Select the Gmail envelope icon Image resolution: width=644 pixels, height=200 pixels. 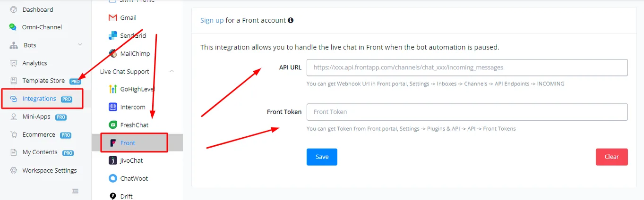[x=112, y=17]
